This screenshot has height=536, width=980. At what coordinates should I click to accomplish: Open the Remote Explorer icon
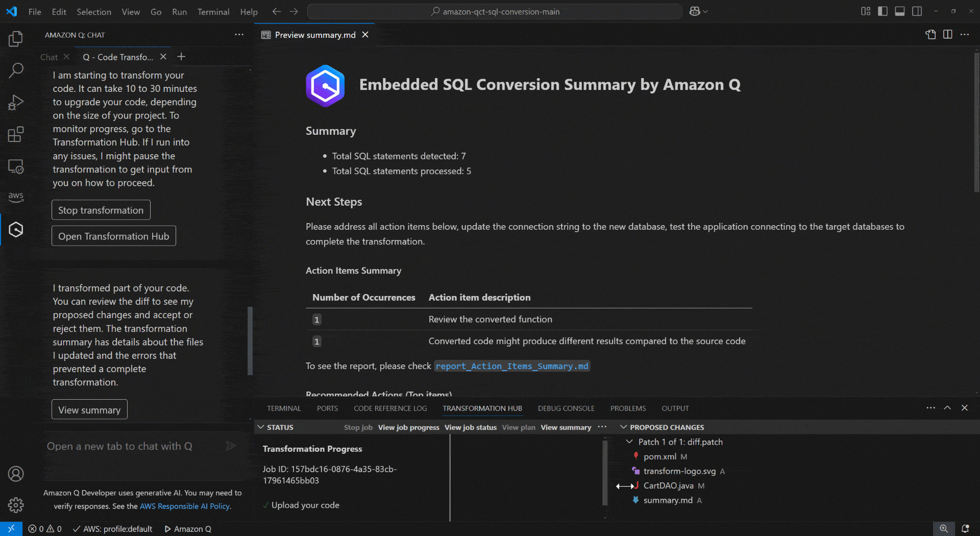(x=16, y=166)
